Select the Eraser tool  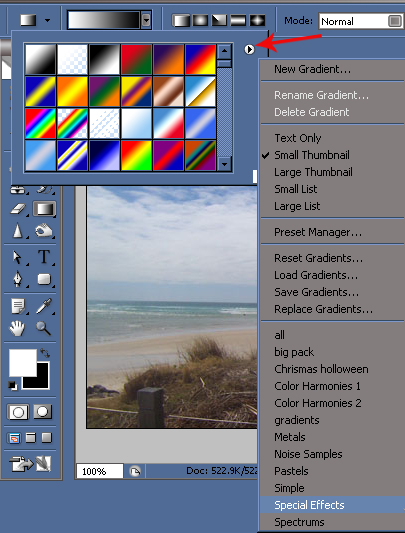18,208
